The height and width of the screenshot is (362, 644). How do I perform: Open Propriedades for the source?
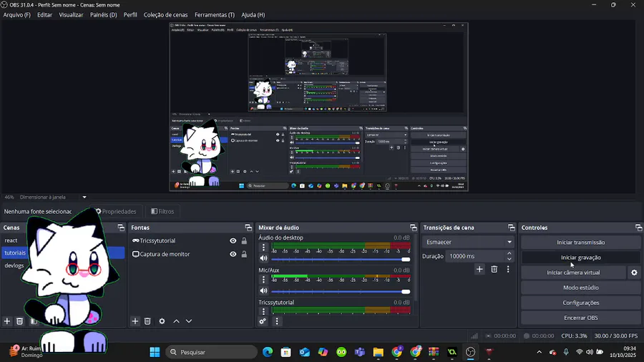(x=116, y=211)
